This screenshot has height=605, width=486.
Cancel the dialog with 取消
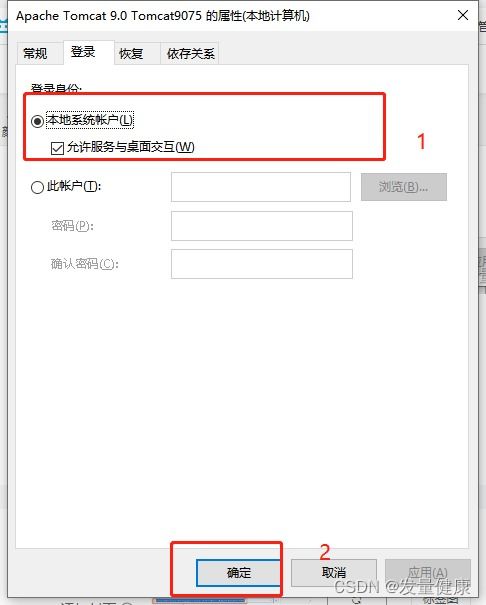[x=334, y=573]
